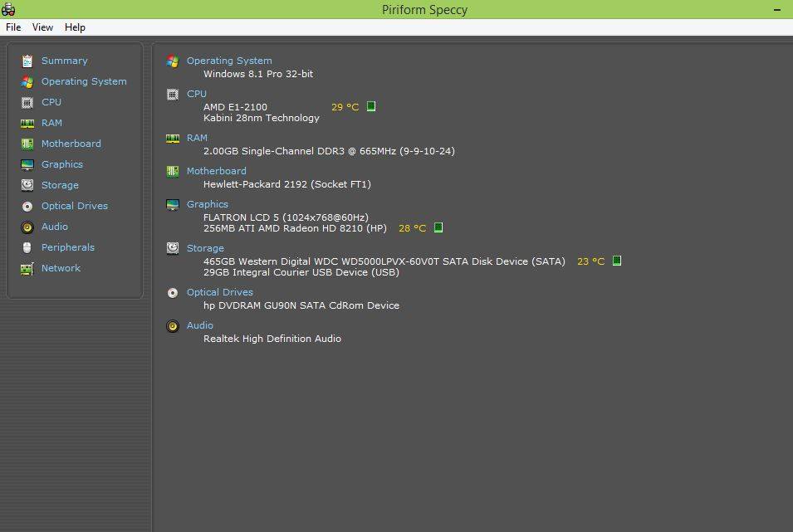Image resolution: width=793 pixels, height=532 pixels.
Task: Click the memory icon beside RAM summary heading
Action: pos(173,139)
